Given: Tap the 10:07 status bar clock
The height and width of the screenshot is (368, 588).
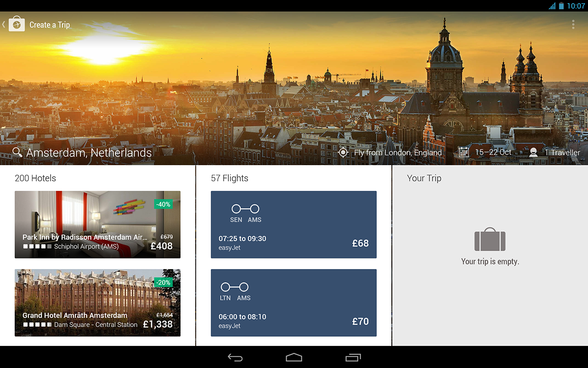Looking at the screenshot, I should (576, 6).
